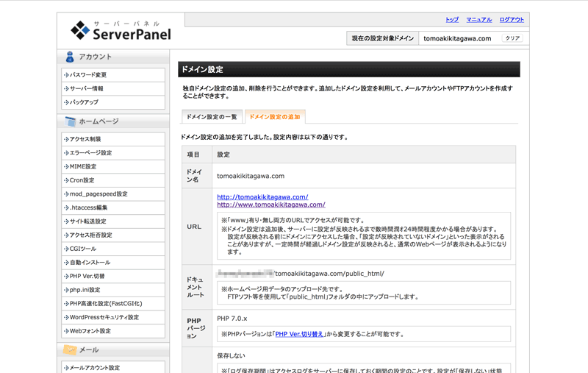
Task: Click the ホームページ section header
Action: [113, 121]
